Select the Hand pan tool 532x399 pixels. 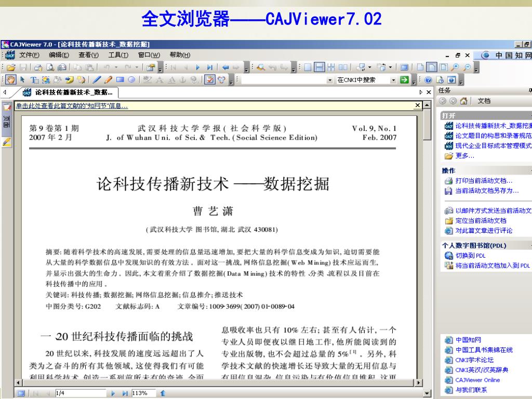[10, 79]
